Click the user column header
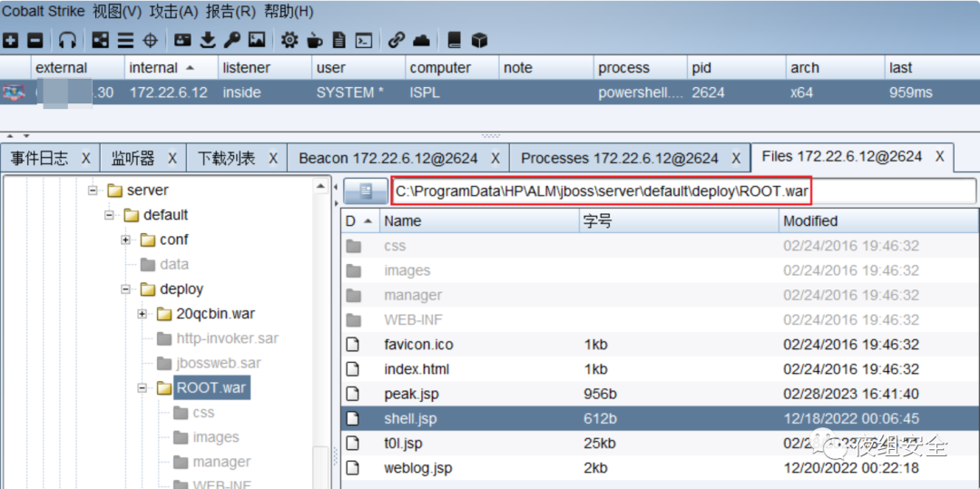This screenshot has height=489, width=980. [358, 67]
